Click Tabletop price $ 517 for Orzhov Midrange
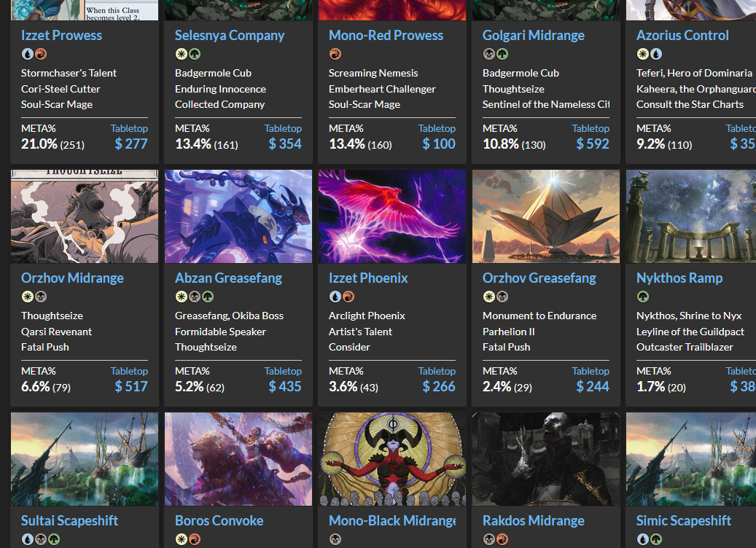Screen dimensions: 756x548 click(131, 386)
